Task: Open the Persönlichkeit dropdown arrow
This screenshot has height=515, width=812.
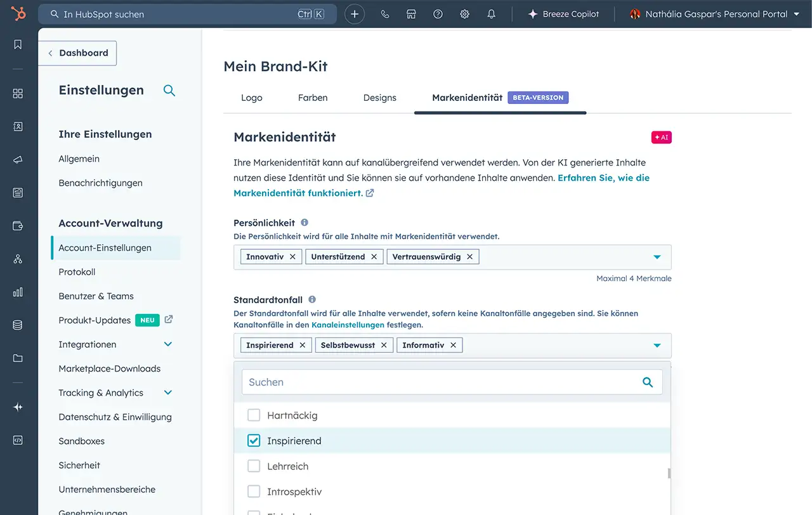Action: coord(657,257)
